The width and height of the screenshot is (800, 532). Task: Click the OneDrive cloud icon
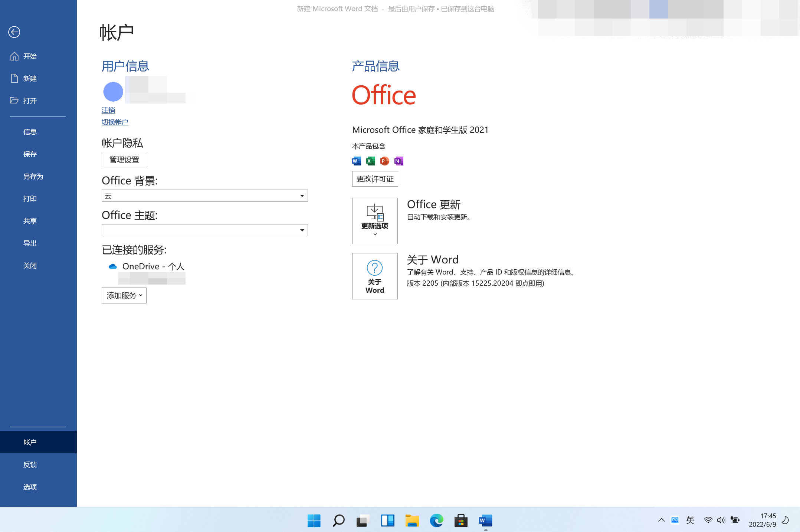(x=113, y=266)
